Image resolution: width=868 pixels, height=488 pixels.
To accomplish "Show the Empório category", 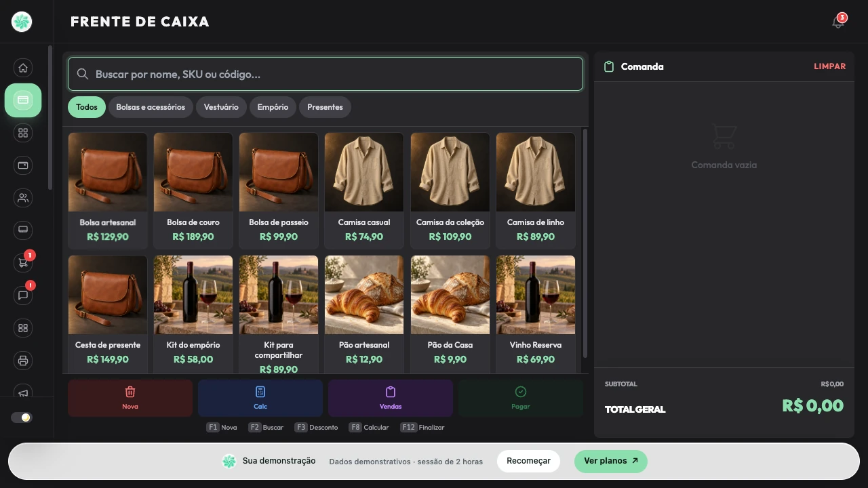I will (273, 107).
